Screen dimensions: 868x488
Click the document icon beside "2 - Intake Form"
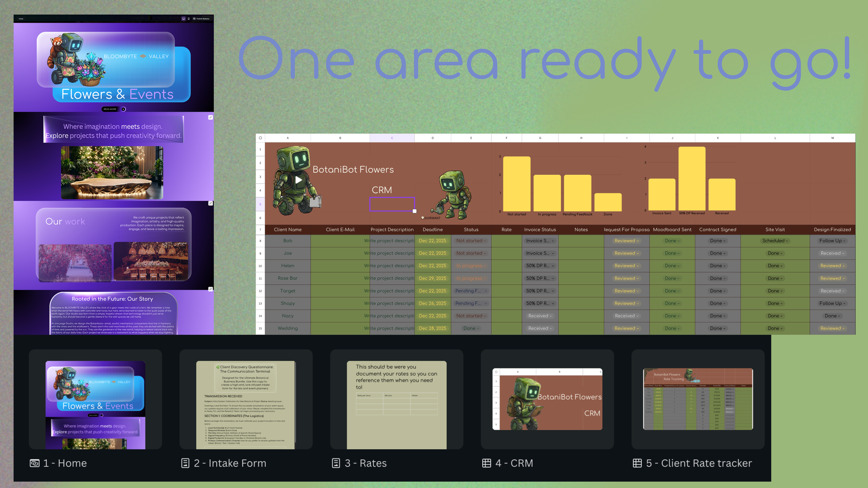(x=185, y=463)
